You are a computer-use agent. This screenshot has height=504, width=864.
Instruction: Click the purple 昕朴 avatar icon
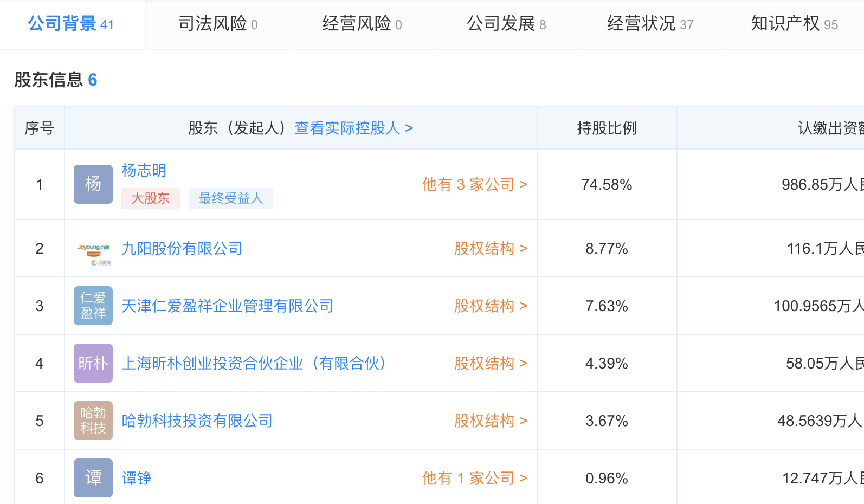[x=93, y=363]
